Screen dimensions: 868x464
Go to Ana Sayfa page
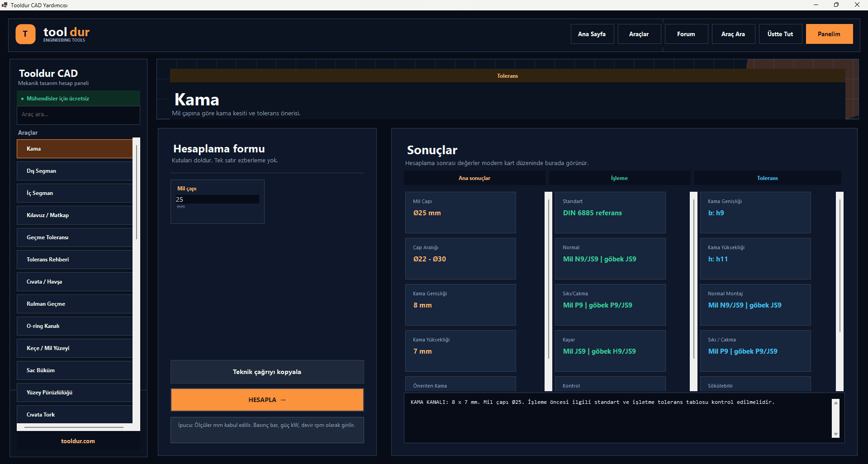coord(592,34)
